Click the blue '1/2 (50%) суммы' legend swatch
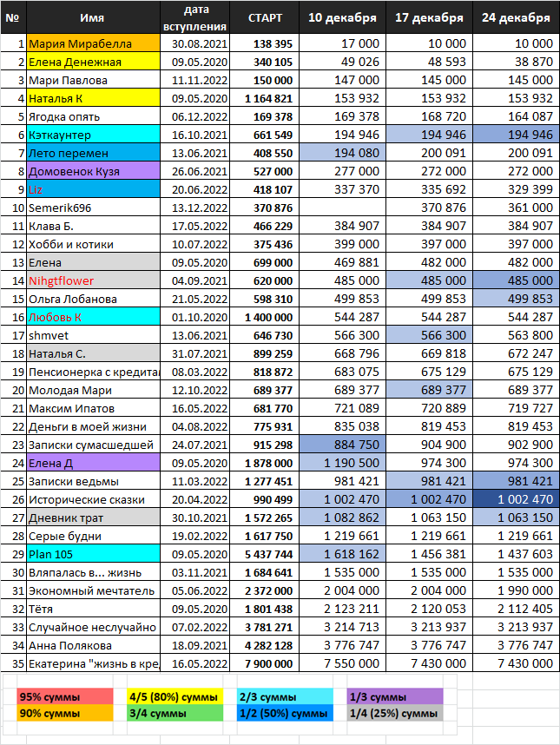Screen dimensions: 560x745 [x=285, y=713]
